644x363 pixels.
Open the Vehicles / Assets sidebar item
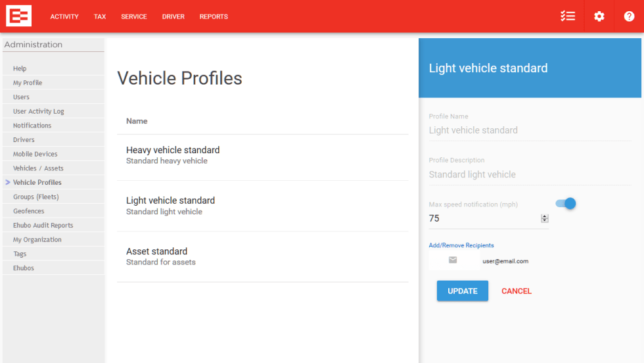(x=38, y=168)
